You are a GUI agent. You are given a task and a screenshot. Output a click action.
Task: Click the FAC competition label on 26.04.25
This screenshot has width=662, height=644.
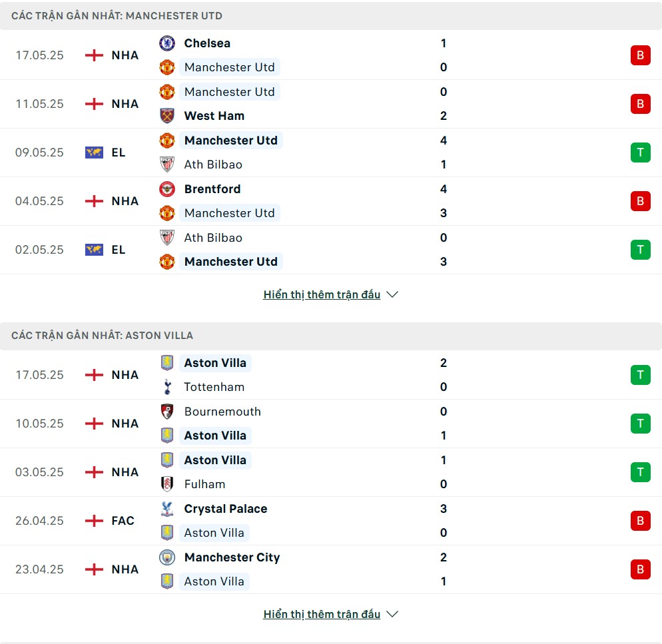point(123,521)
